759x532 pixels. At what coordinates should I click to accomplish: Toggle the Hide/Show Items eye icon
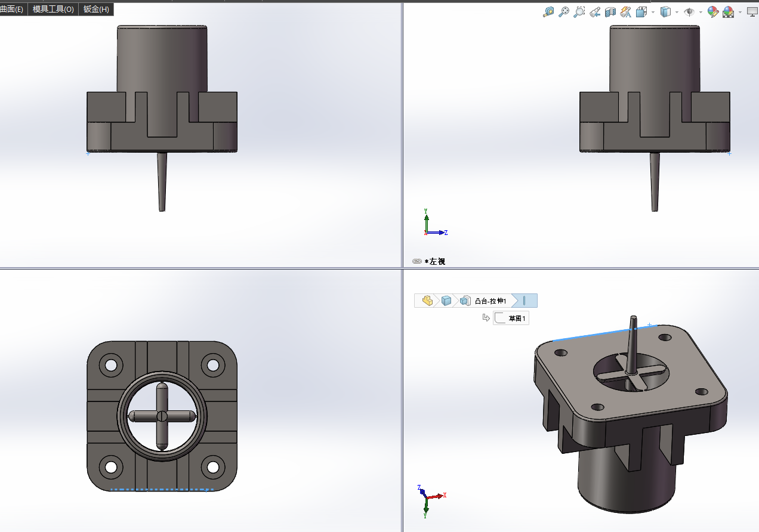click(689, 12)
